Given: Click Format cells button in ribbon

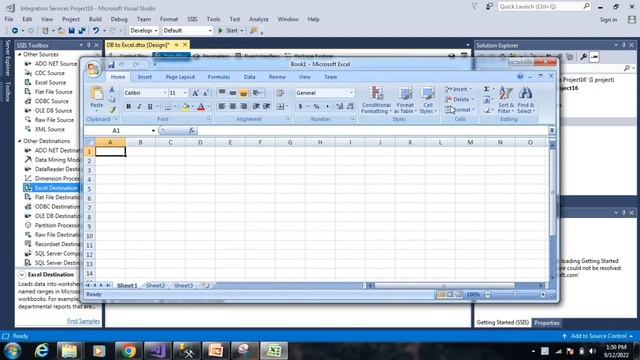Looking at the screenshot, I should 460,109.
